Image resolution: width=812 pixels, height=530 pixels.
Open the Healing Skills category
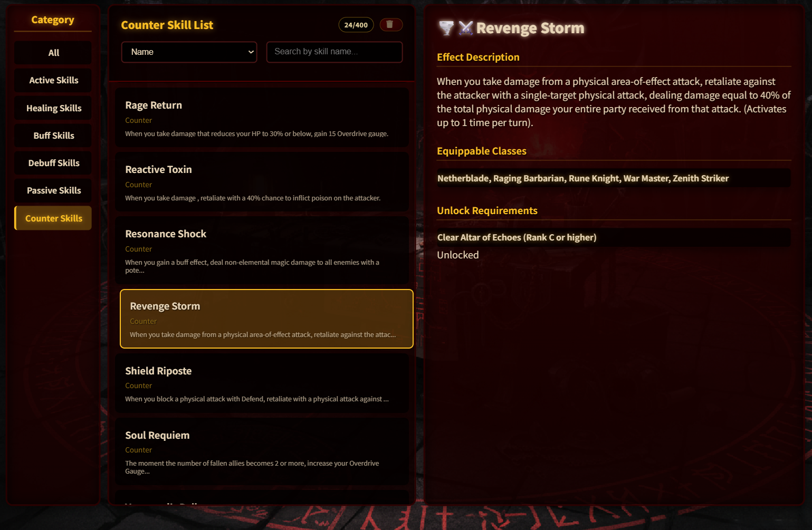53,108
